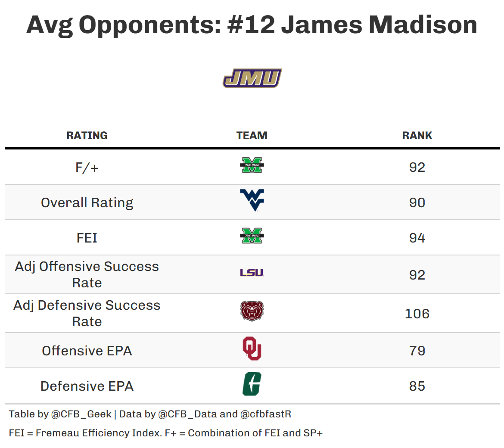Click the West Virginia logo
Image resolution: width=504 pixels, height=448 pixels.
coord(252,200)
